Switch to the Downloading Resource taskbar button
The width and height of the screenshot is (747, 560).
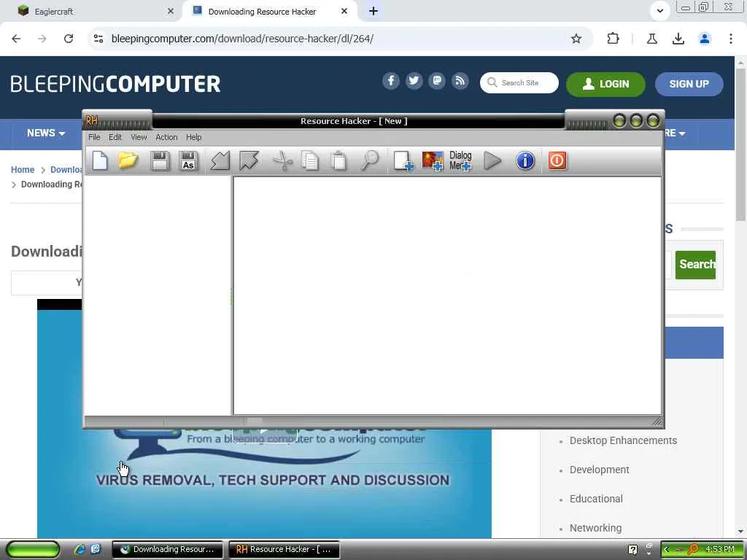click(167, 549)
